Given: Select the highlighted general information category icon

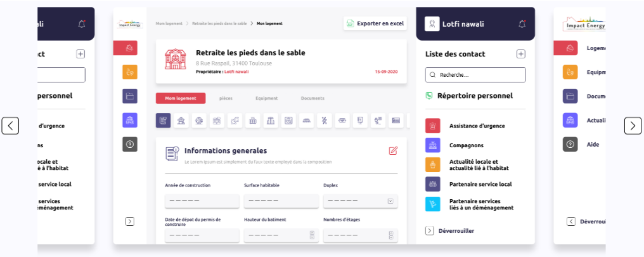Looking at the screenshot, I should coord(163,121).
